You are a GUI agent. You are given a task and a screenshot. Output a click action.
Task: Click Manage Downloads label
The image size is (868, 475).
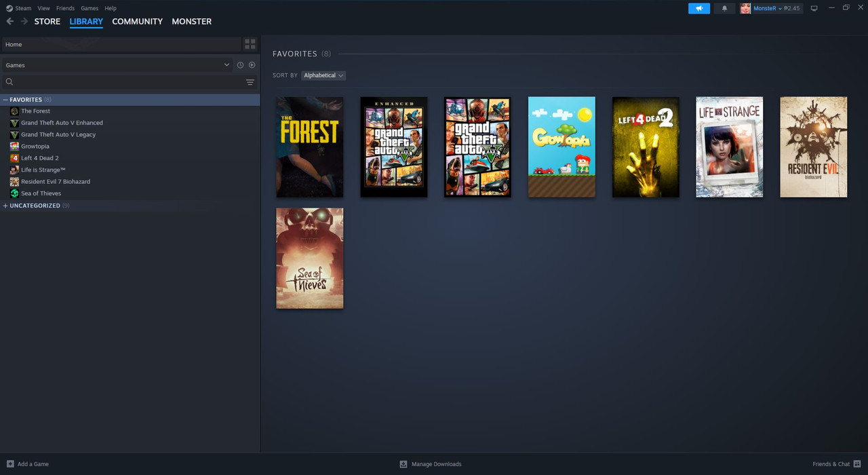point(437,464)
